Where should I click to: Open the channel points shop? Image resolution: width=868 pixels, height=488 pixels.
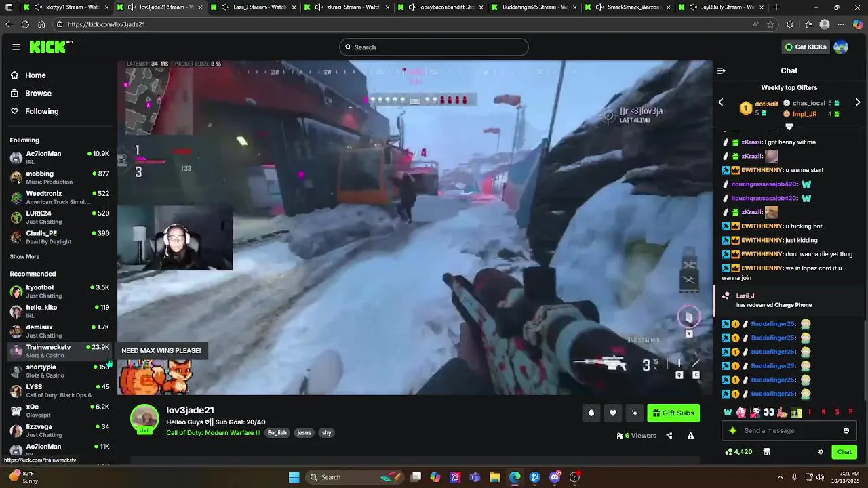coord(767,452)
